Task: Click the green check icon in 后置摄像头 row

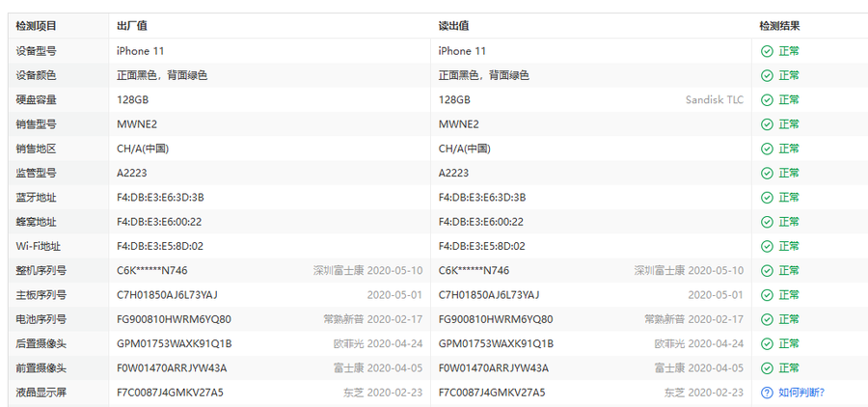Action: (x=767, y=344)
